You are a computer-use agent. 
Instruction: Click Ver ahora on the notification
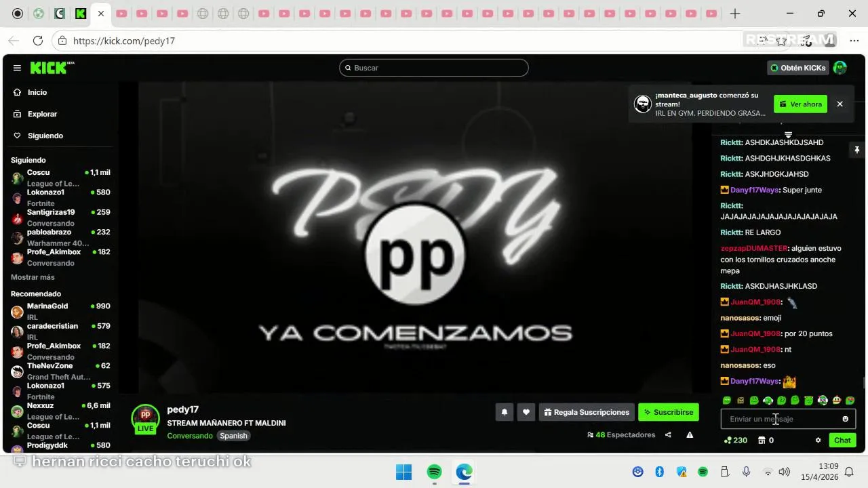pyautogui.click(x=800, y=104)
